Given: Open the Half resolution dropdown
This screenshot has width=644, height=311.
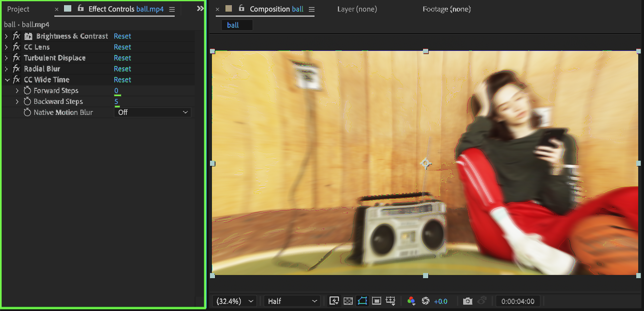Looking at the screenshot, I should [x=292, y=301].
